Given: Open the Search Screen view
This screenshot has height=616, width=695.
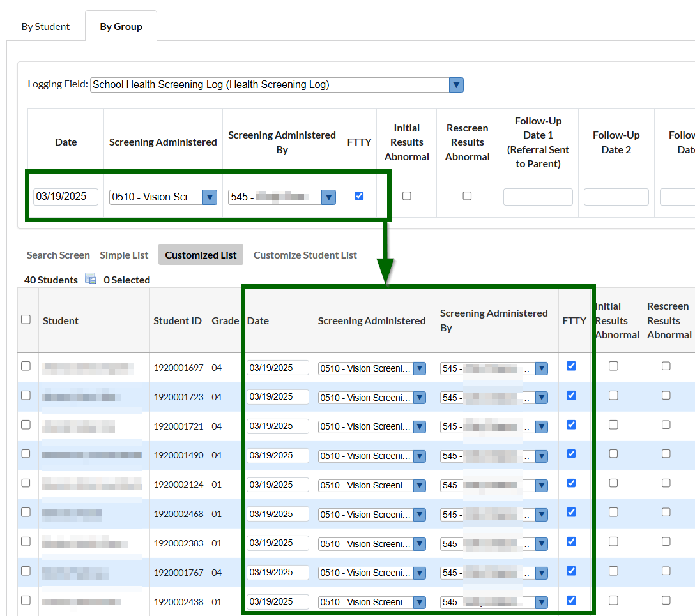Looking at the screenshot, I should point(58,255).
